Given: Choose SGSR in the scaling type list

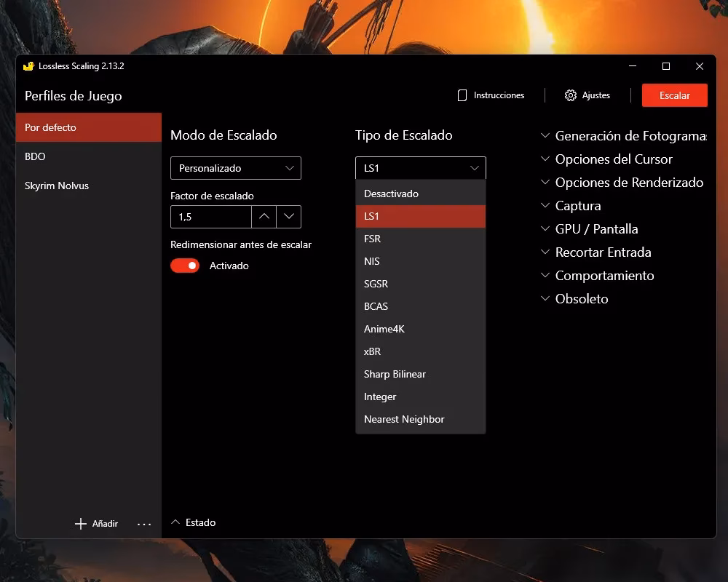Looking at the screenshot, I should [x=421, y=284].
